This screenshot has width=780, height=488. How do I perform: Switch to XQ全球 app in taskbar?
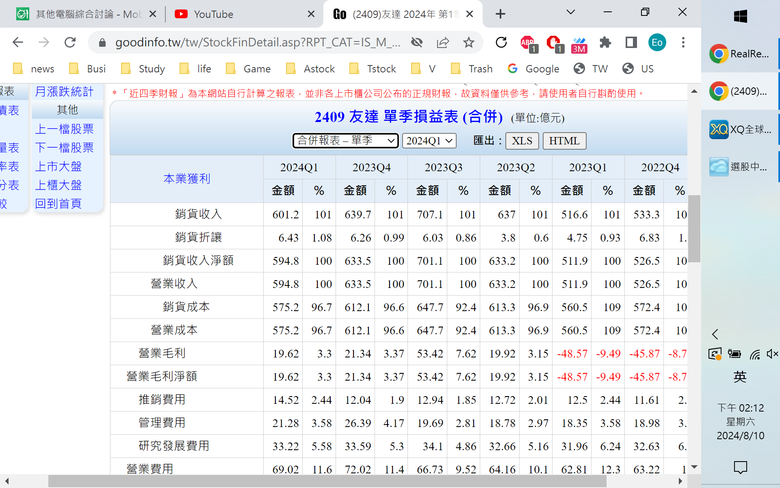point(740,129)
